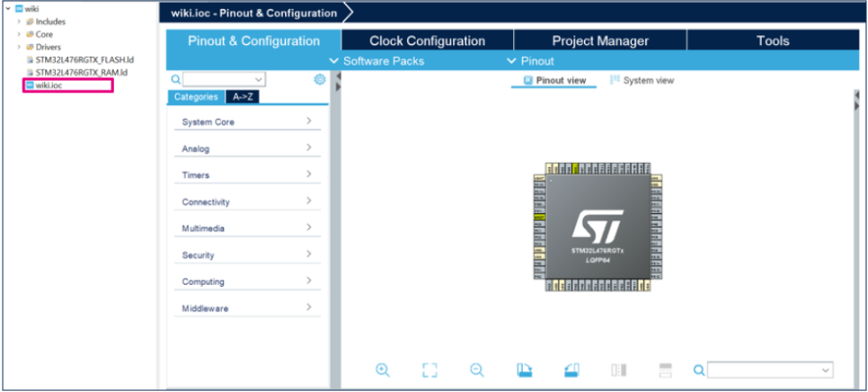Screen dimensions: 868x392
Task: Open the gear settings icon above the categories list
Action: [x=319, y=80]
